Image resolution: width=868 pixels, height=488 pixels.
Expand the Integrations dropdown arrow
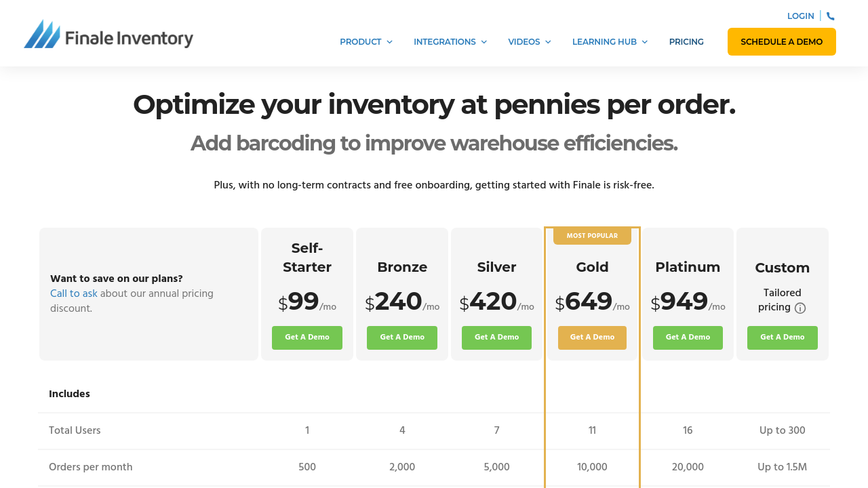tap(484, 42)
